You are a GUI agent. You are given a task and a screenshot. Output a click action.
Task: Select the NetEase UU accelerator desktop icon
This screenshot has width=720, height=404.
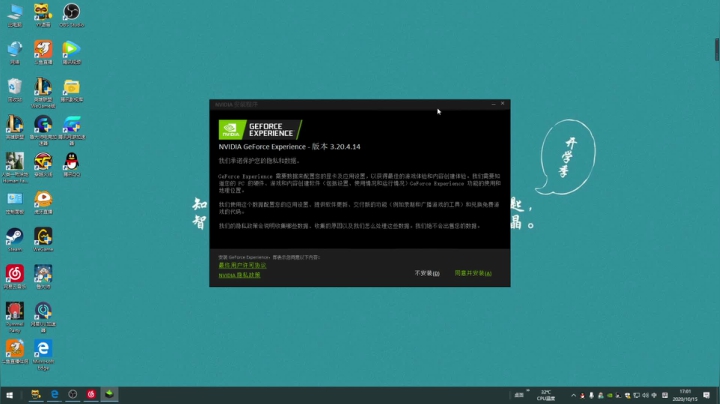coord(43,317)
